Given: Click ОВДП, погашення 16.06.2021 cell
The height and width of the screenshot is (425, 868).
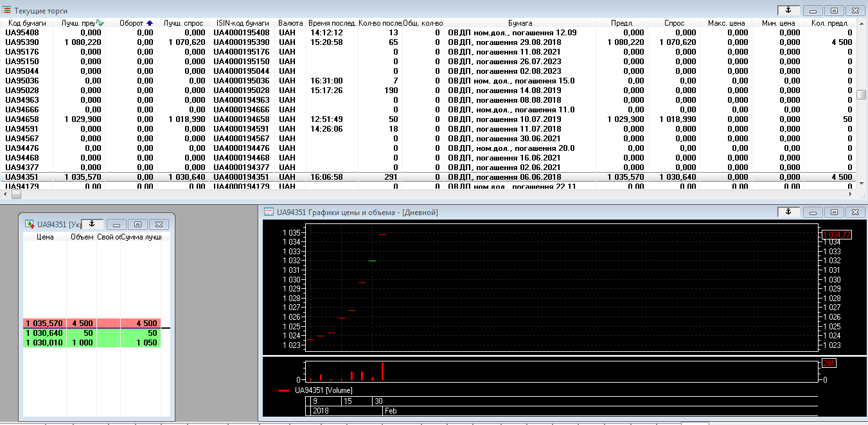Looking at the screenshot, I should [504, 157].
